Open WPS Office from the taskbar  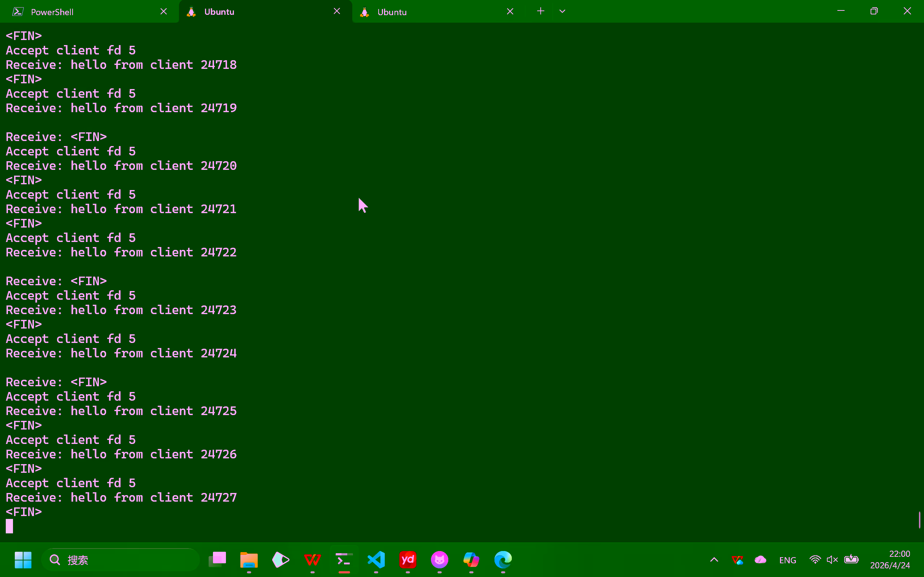(312, 560)
